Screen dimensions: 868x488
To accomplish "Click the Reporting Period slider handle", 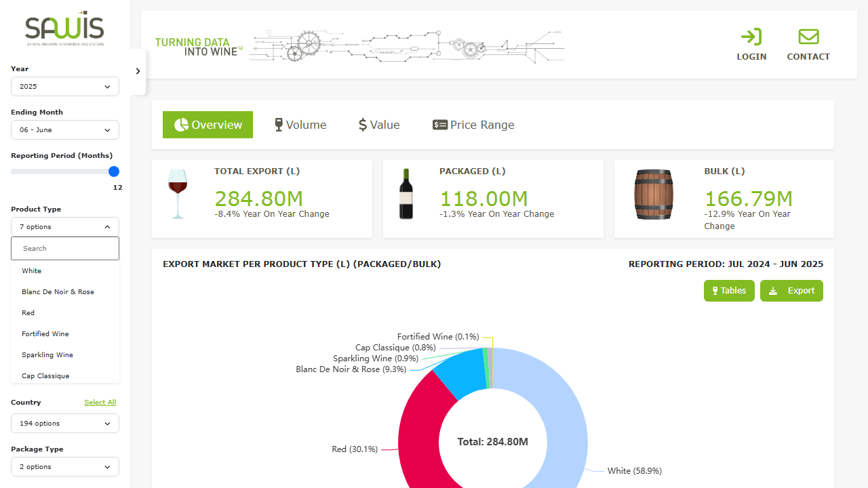I will click(114, 171).
